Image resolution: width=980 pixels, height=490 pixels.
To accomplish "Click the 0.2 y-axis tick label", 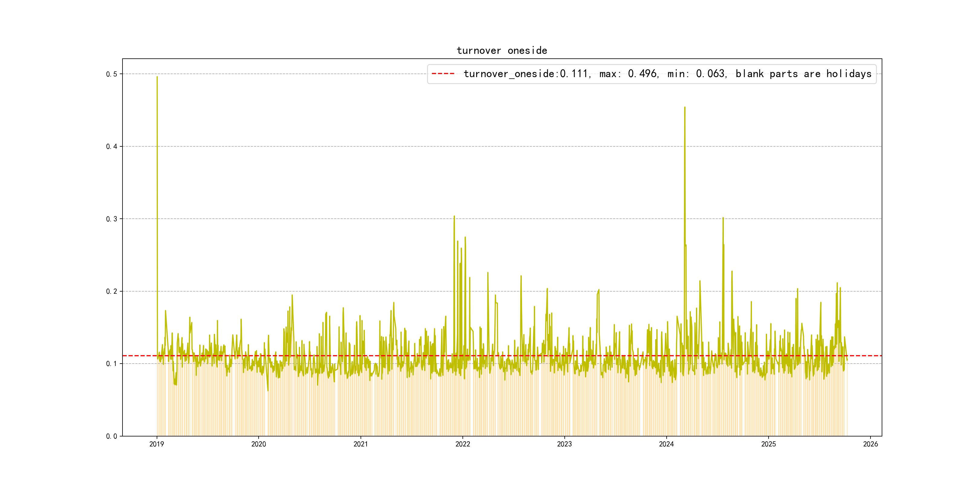I will point(112,291).
